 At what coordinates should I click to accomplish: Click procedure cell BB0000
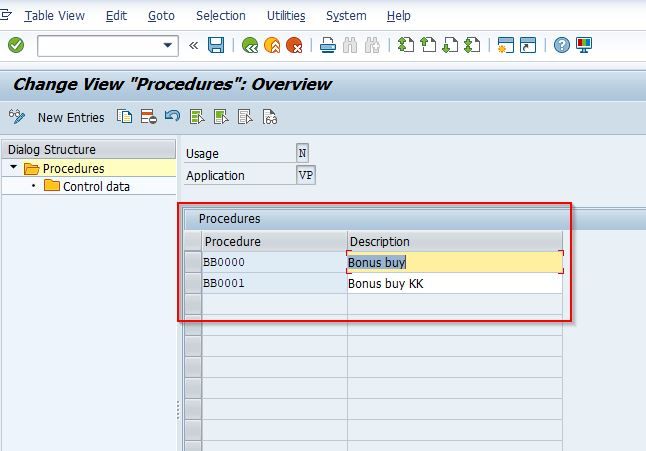274,262
